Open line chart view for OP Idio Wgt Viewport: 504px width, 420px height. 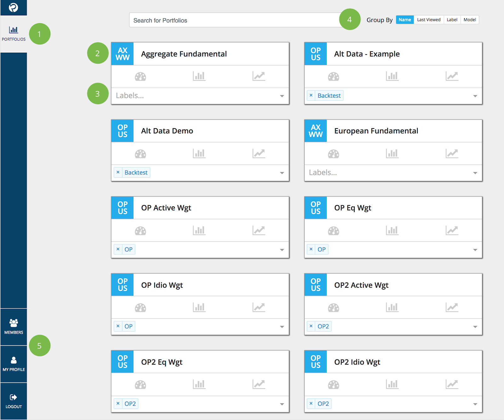tap(259, 308)
